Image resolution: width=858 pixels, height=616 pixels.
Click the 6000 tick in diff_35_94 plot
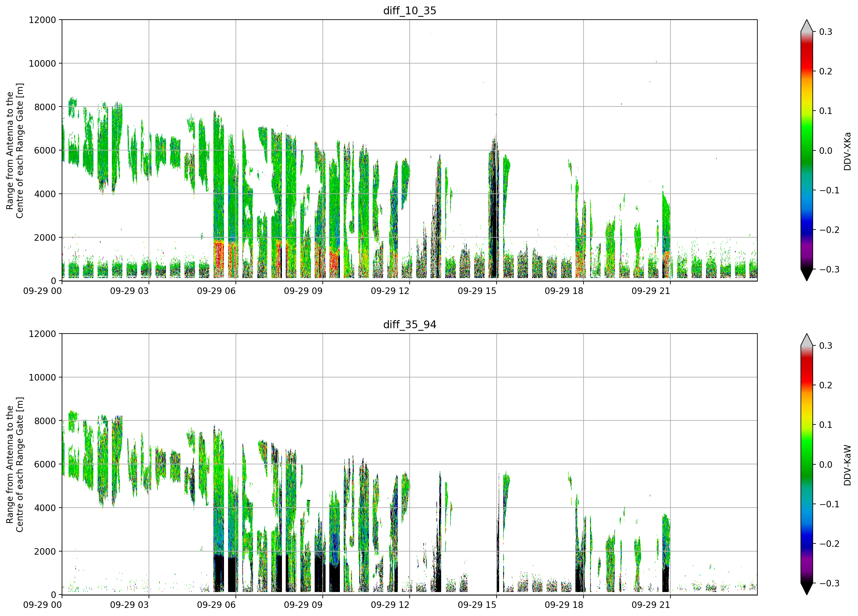pos(45,464)
